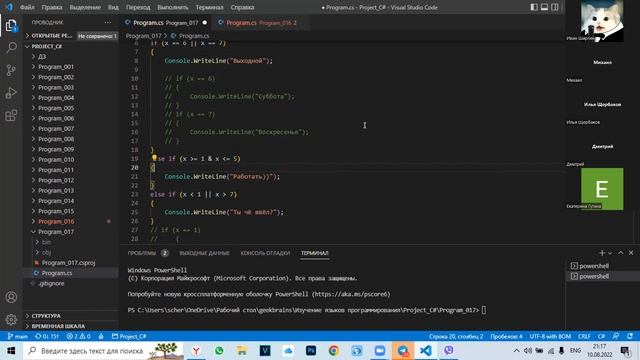Image resolution: width=640 pixels, height=360 pixels.
Task: Open the .gitignore file
Action: 71,283
